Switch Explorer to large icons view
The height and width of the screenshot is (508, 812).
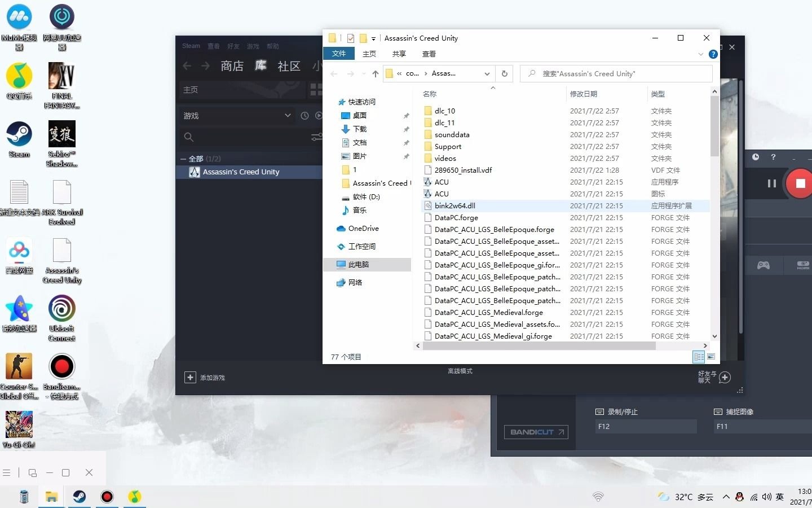(x=711, y=357)
